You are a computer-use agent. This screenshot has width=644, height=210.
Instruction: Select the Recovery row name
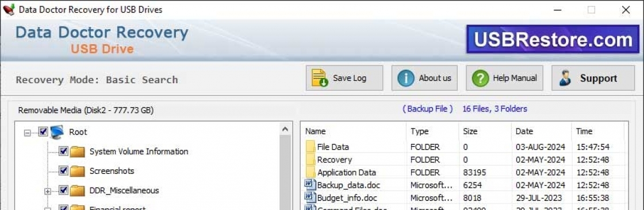click(x=334, y=160)
